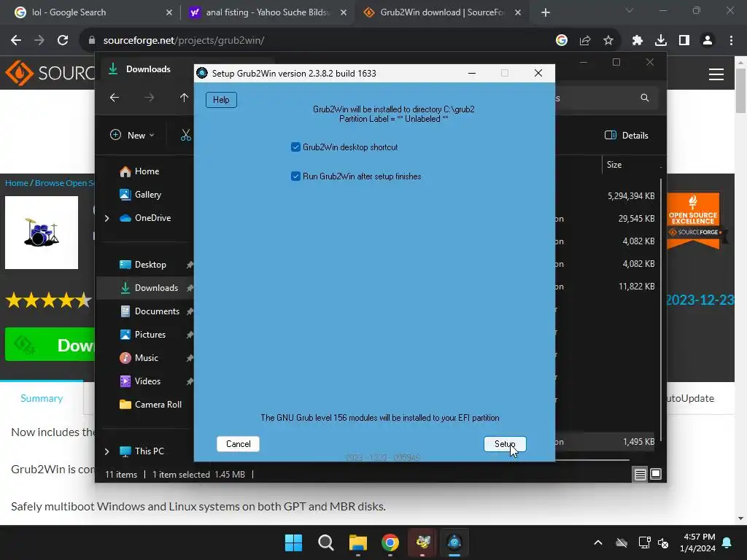Screen dimensions: 747x560
Task: Sort by the Size column header
Action: pos(614,165)
